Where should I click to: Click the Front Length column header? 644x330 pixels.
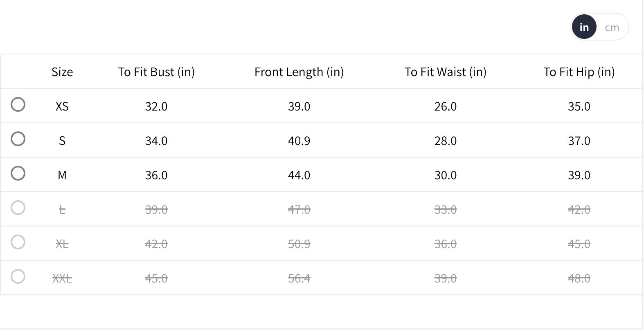[299, 72]
